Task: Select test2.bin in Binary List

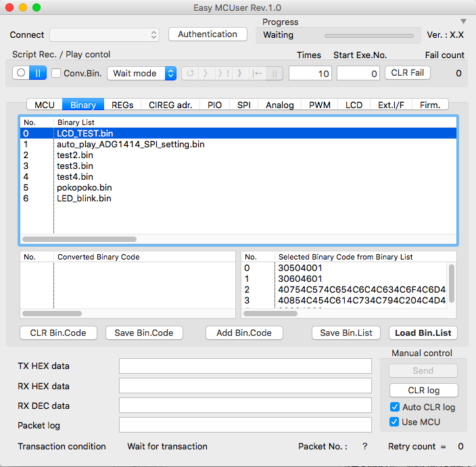Action: click(238, 155)
